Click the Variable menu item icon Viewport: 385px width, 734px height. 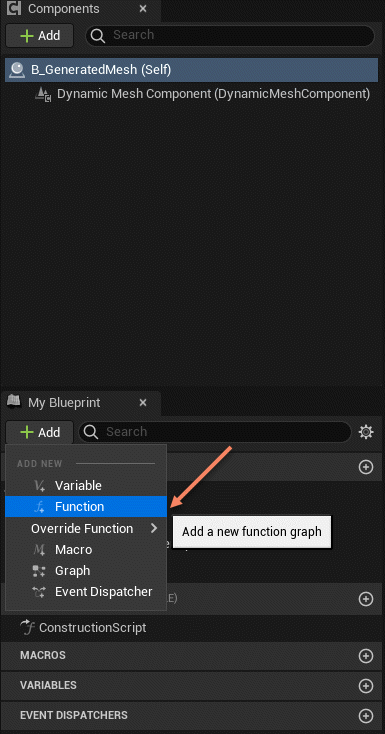coord(39,485)
